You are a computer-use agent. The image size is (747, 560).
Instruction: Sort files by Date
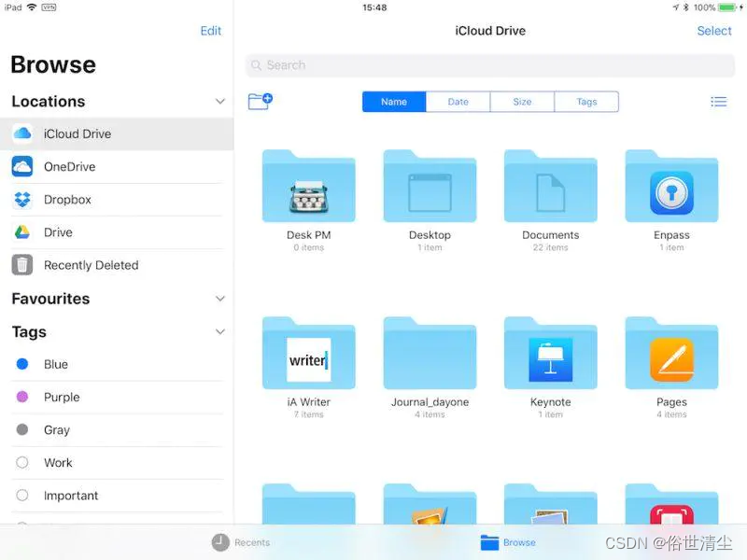tap(458, 102)
